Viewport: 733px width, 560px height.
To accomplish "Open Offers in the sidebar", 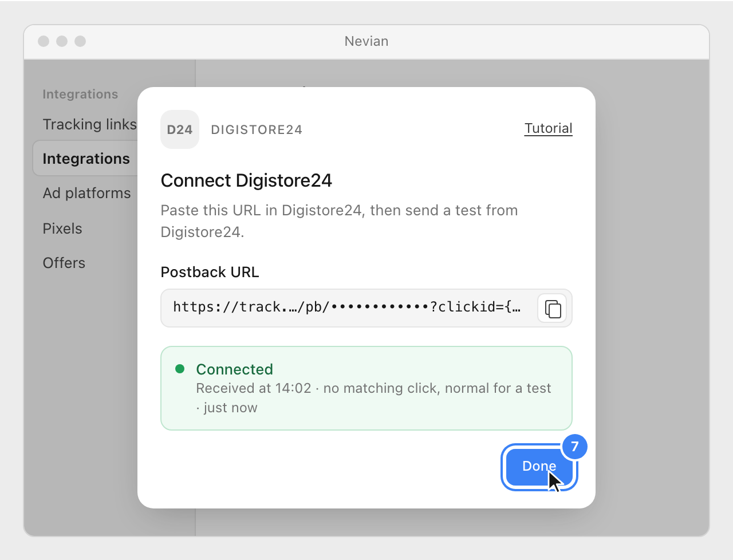I will pyautogui.click(x=64, y=263).
